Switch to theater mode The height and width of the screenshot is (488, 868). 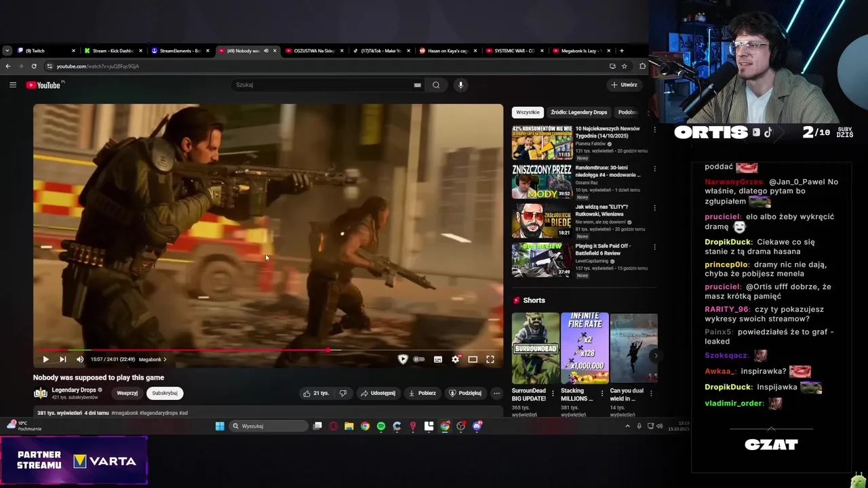click(x=473, y=359)
